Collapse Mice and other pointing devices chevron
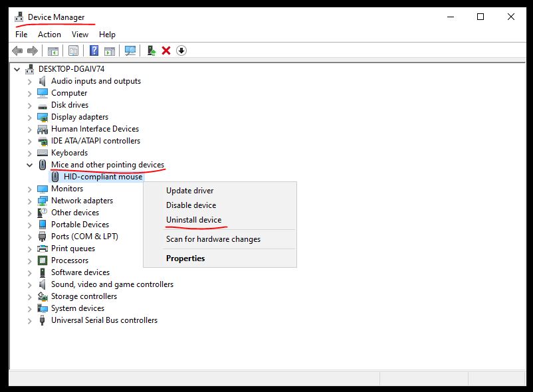Image resolution: width=533 pixels, height=392 pixels. click(29, 165)
